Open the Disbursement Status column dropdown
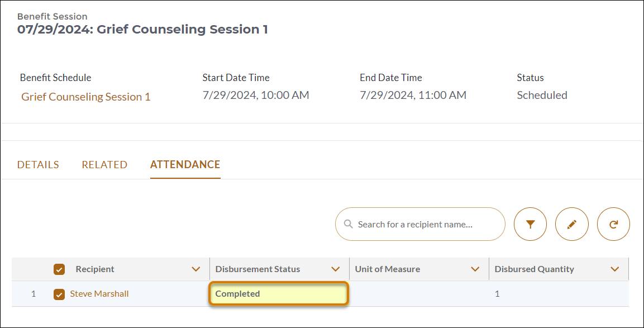The image size is (644, 328). point(336,269)
